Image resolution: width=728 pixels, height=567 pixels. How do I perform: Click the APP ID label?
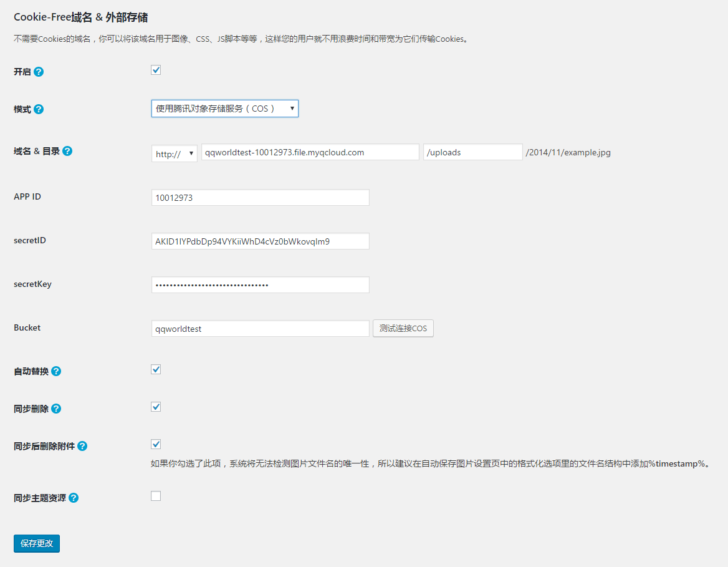[x=27, y=196]
